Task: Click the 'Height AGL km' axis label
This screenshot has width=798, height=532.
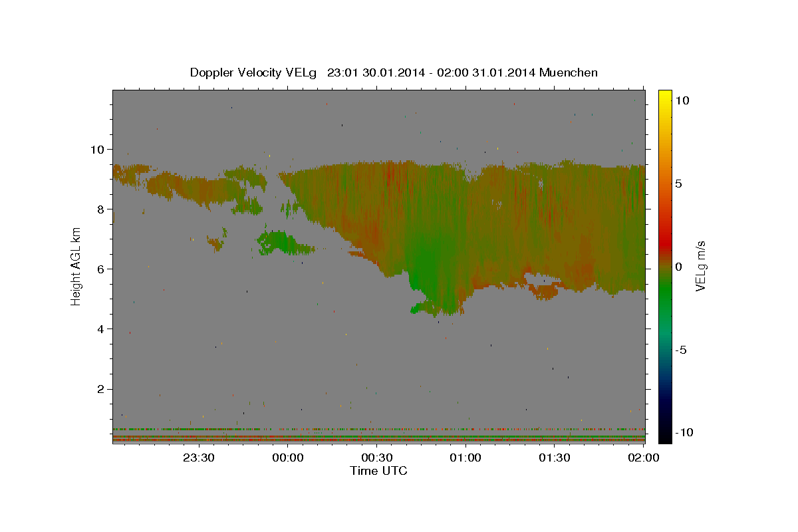Action: 76,267
